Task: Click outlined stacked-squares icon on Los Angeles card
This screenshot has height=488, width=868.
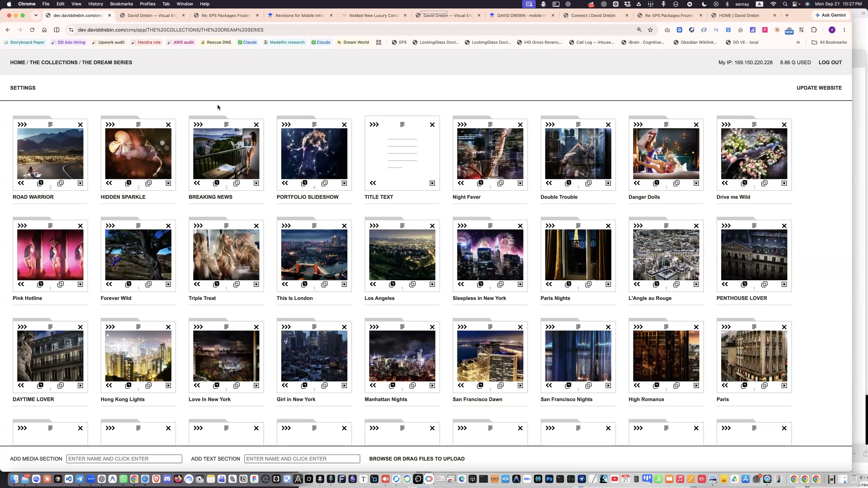Action: (x=412, y=284)
